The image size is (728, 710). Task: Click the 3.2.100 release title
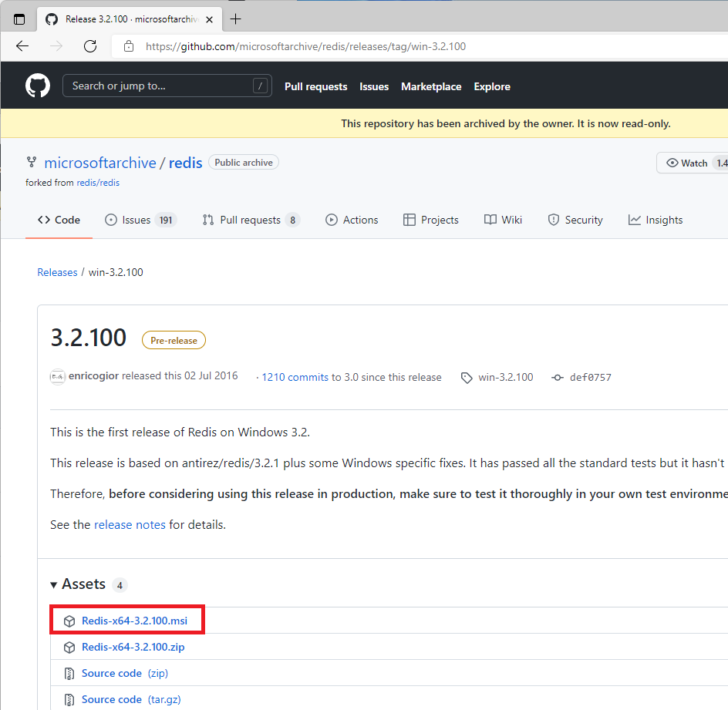[x=88, y=338]
